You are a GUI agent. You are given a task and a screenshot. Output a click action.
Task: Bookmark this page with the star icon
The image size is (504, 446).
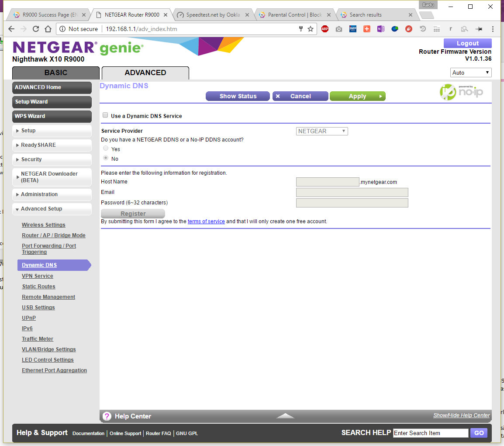(311, 29)
